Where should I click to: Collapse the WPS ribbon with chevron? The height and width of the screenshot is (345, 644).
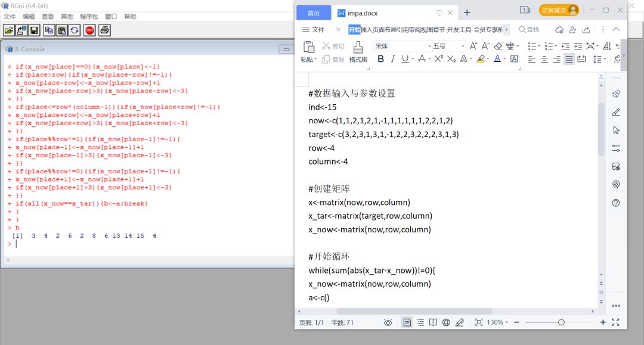pyautogui.click(x=616, y=30)
